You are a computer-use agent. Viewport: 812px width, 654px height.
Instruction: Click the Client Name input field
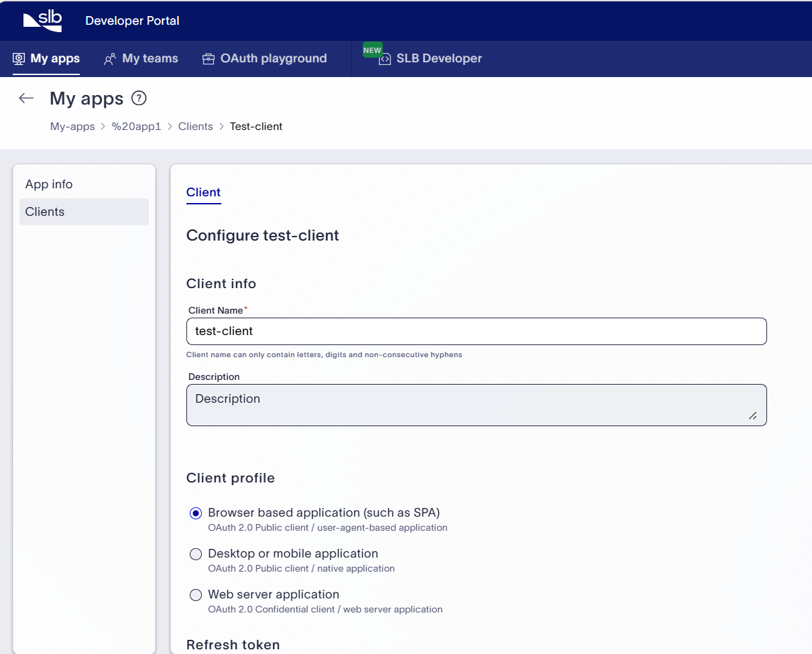click(x=476, y=331)
